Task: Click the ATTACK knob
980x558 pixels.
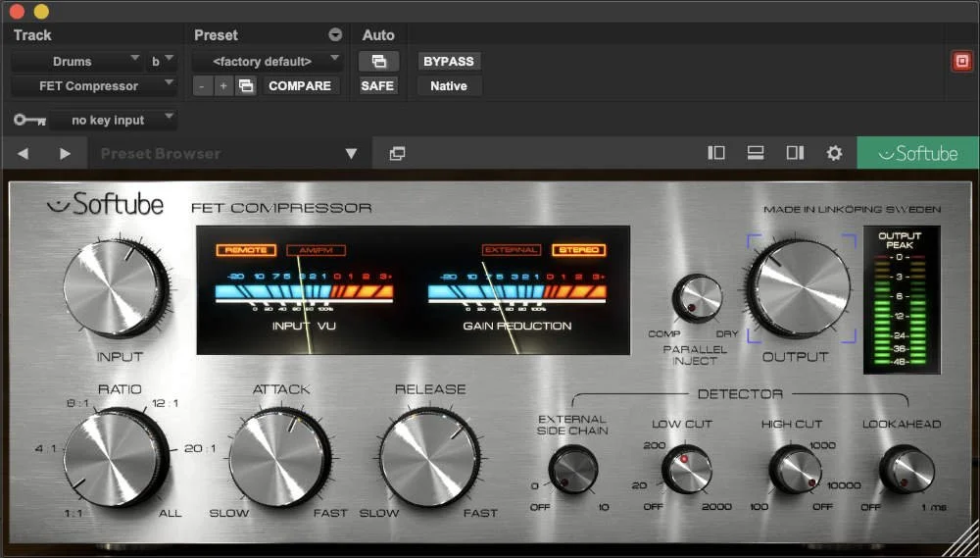Action: (279, 458)
